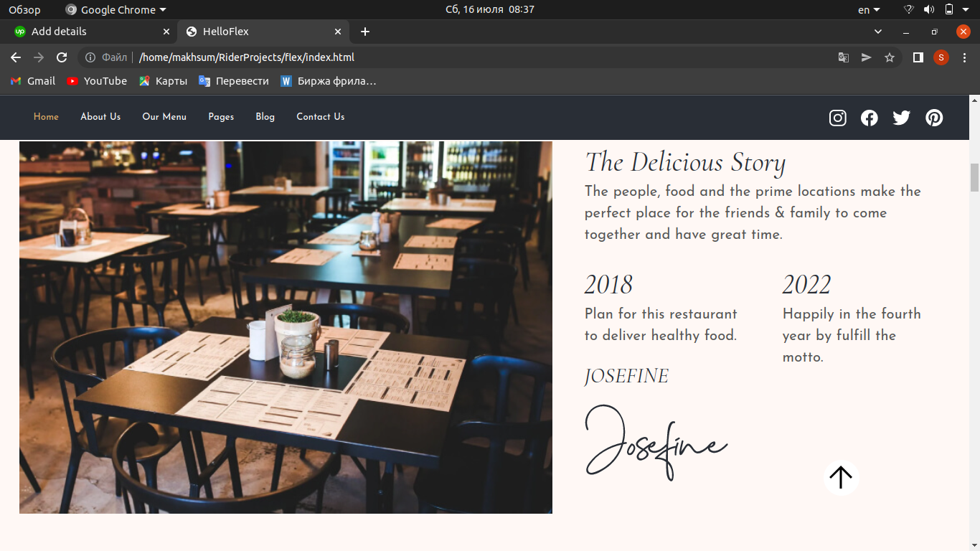980x551 pixels.
Task: Open the Contact Us link
Action: [321, 117]
